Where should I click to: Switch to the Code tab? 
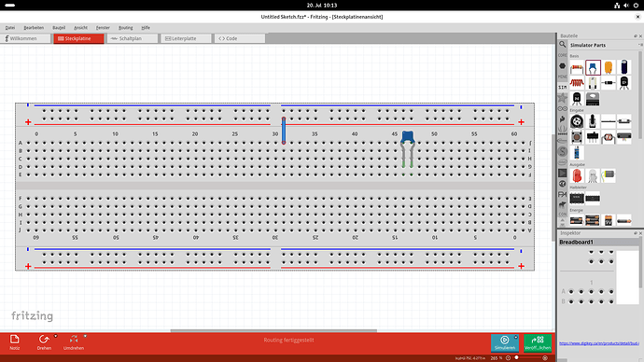[240, 38]
